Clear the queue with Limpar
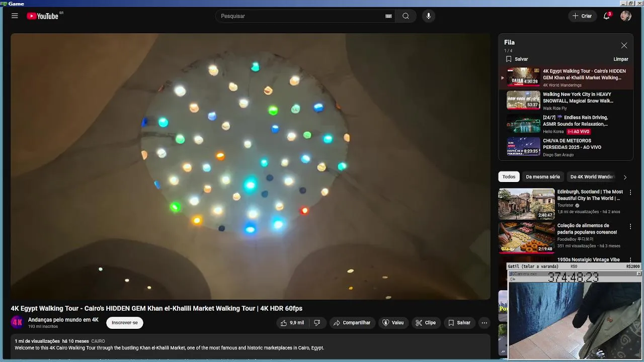This screenshot has height=362, width=644. [x=621, y=59]
